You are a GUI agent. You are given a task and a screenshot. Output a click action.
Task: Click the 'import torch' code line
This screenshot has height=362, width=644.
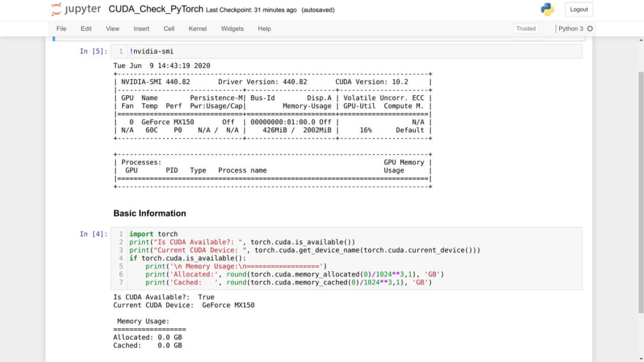coord(154,234)
